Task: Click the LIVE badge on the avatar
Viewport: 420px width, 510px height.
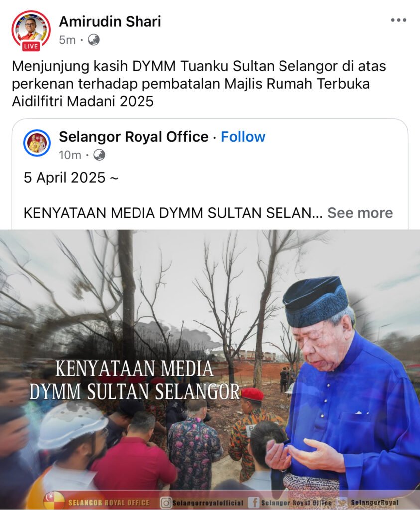Action: point(31,46)
